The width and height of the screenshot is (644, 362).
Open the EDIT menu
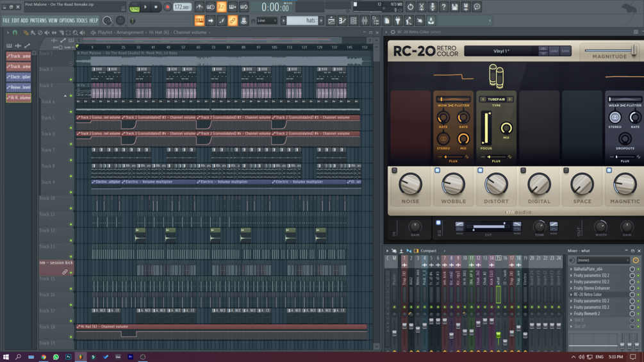point(15,21)
